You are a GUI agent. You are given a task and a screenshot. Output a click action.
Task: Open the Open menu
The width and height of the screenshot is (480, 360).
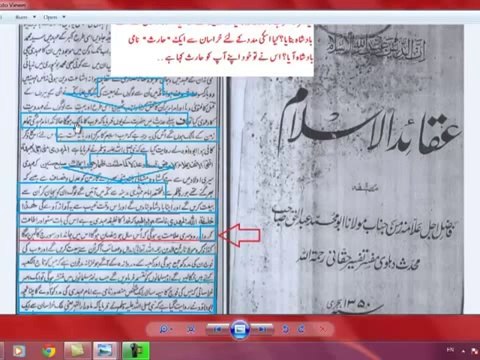coord(50,17)
